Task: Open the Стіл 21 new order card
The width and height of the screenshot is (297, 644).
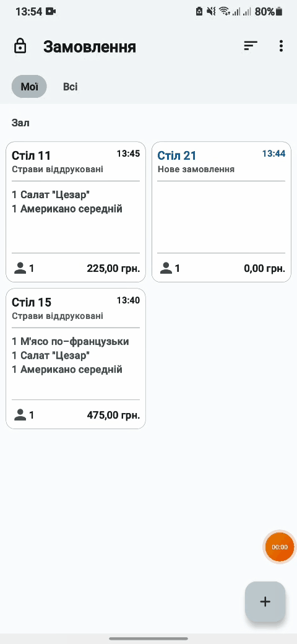Action: (x=222, y=212)
